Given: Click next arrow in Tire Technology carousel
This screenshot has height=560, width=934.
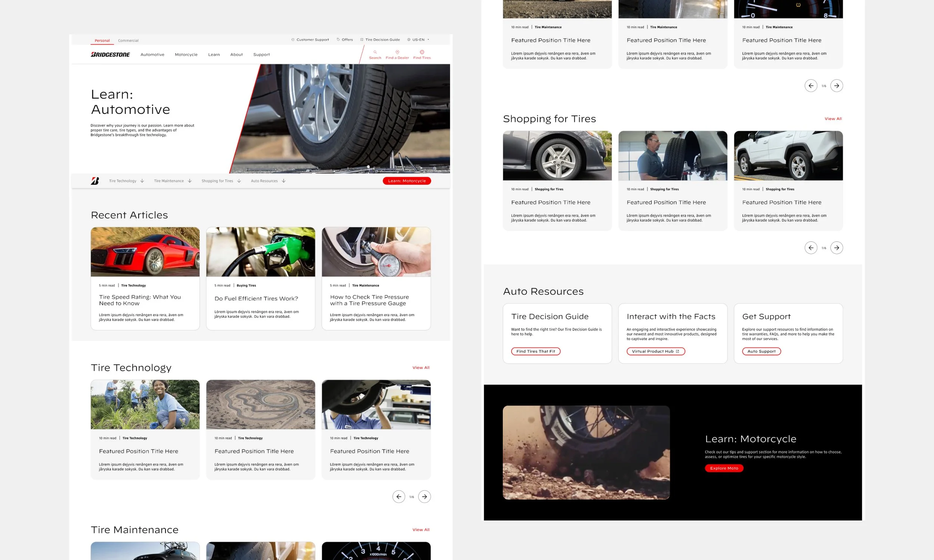Looking at the screenshot, I should click(424, 497).
